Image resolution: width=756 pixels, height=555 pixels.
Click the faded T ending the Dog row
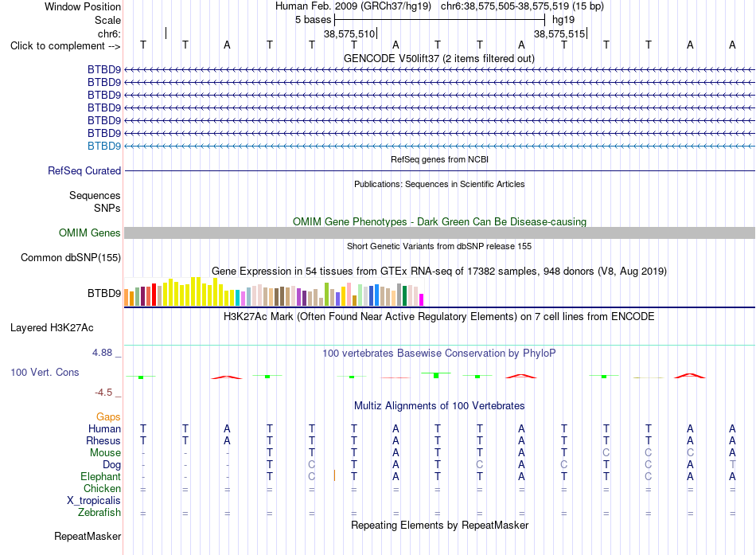[x=732, y=464]
